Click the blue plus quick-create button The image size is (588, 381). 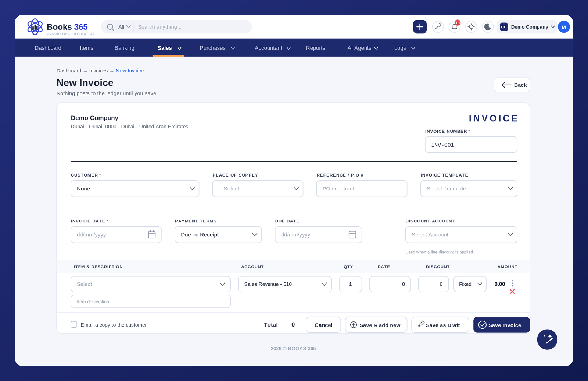420,27
